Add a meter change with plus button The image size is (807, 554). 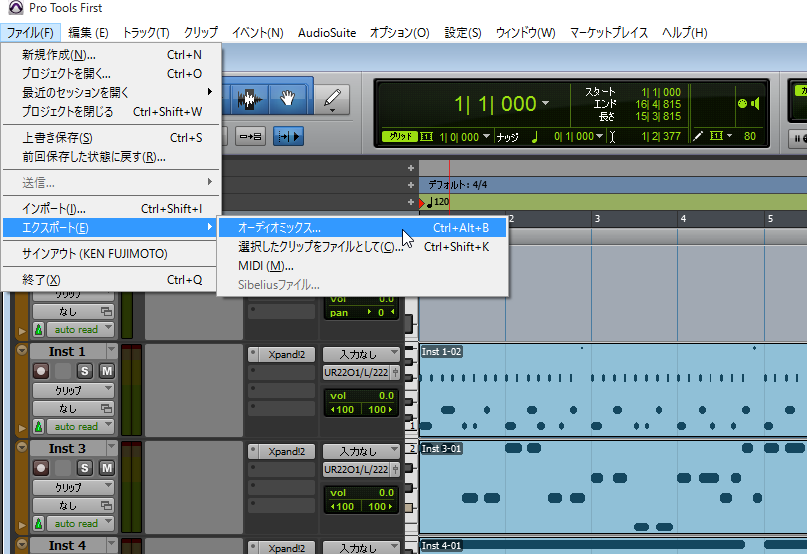coord(411,185)
